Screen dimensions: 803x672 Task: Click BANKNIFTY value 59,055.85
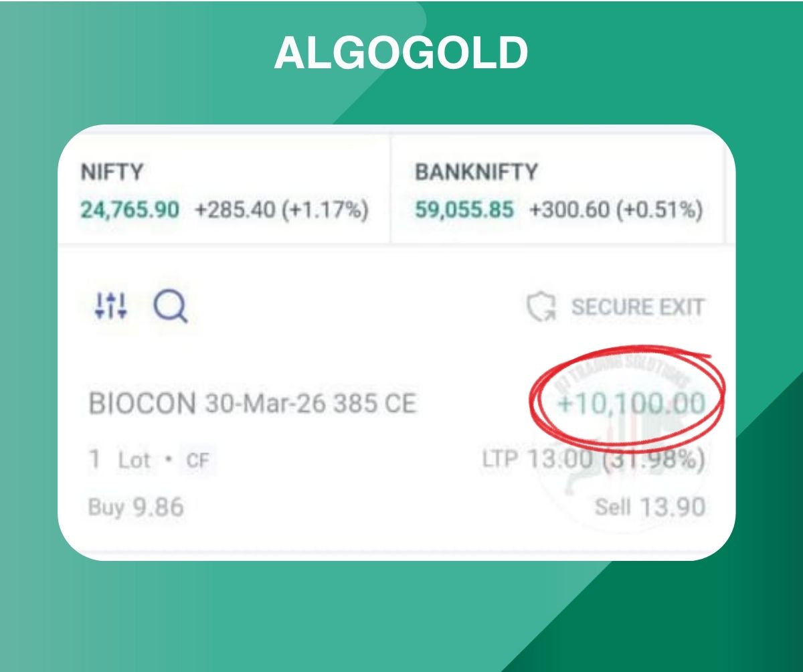pyautogui.click(x=464, y=210)
